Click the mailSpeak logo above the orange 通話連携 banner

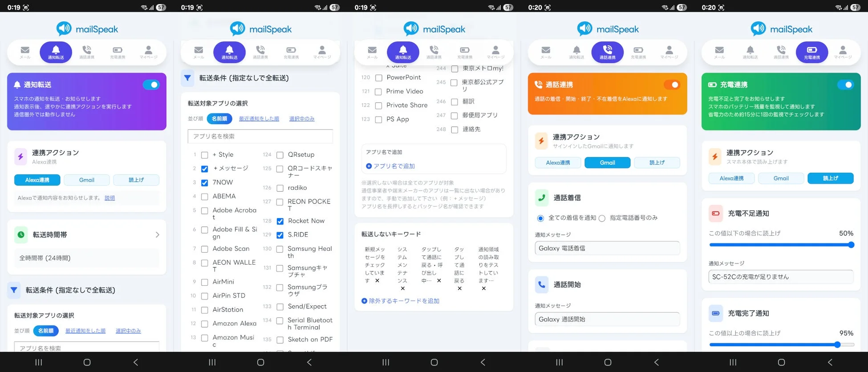(x=608, y=29)
